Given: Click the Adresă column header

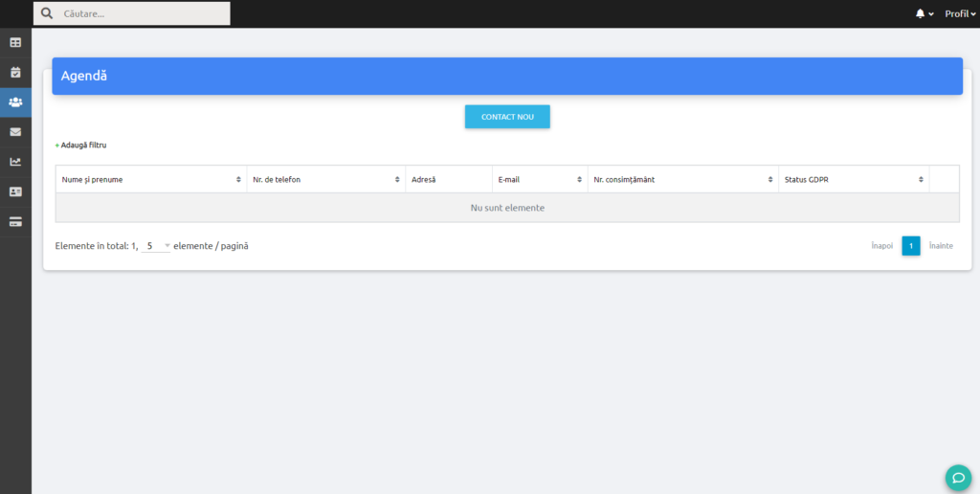Looking at the screenshot, I should [449, 179].
